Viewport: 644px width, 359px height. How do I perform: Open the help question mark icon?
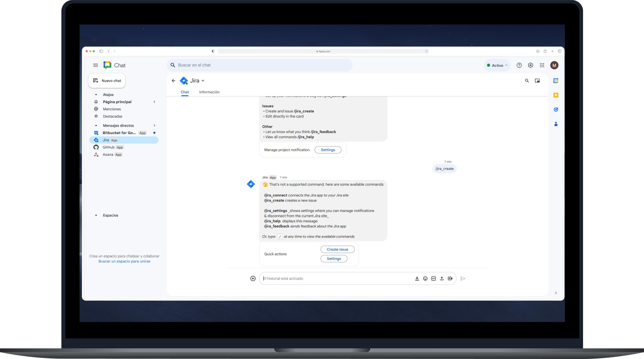(x=519, y=65)
